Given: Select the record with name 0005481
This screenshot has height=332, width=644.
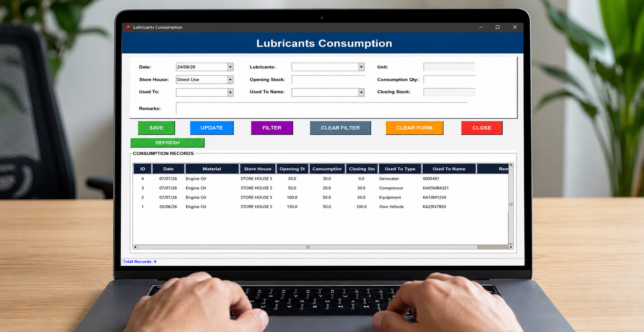Looking at the screenshot, I should coord(321,179).
